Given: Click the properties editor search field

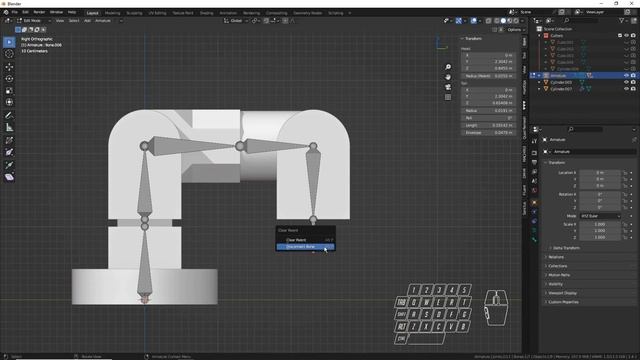Looking at the screenshot, I should 584,129.
